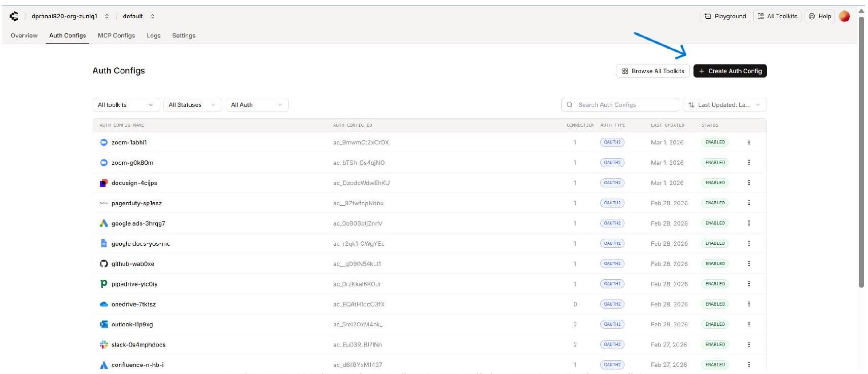Viewport: 868px width, 374px height.
Task: Open the Logs tab
Action: (x=154, y=35)
